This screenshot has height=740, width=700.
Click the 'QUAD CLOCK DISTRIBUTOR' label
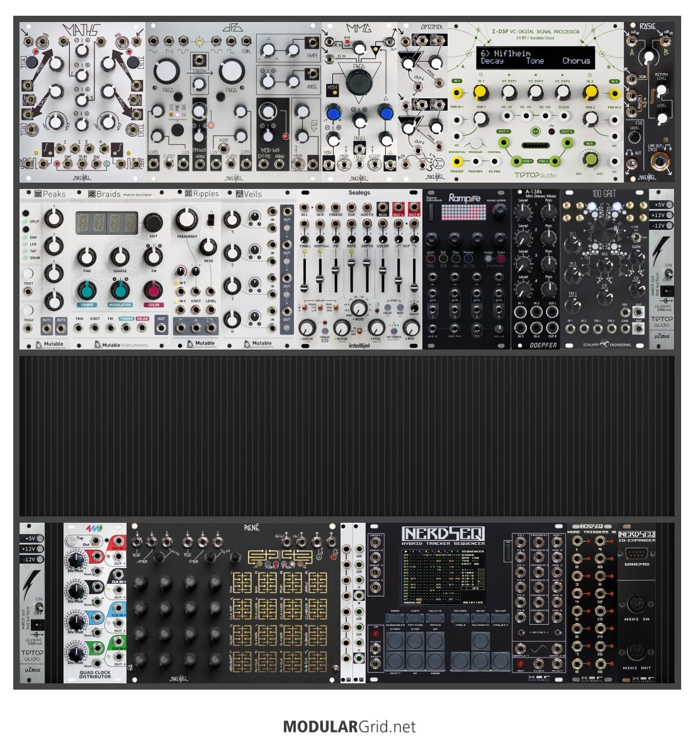(95, 675)
